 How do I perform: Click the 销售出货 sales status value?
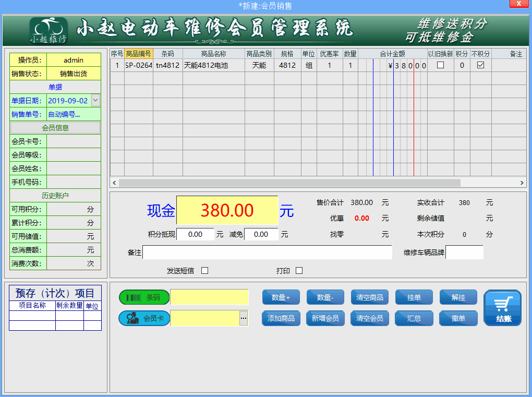point(74,74)
